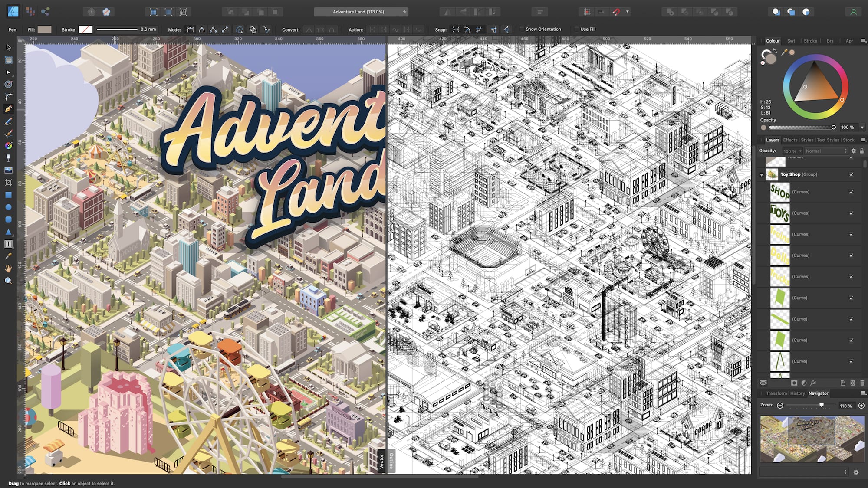868x488 pixels.
Task: Select the Node tool
Action: tap(8, 72)
